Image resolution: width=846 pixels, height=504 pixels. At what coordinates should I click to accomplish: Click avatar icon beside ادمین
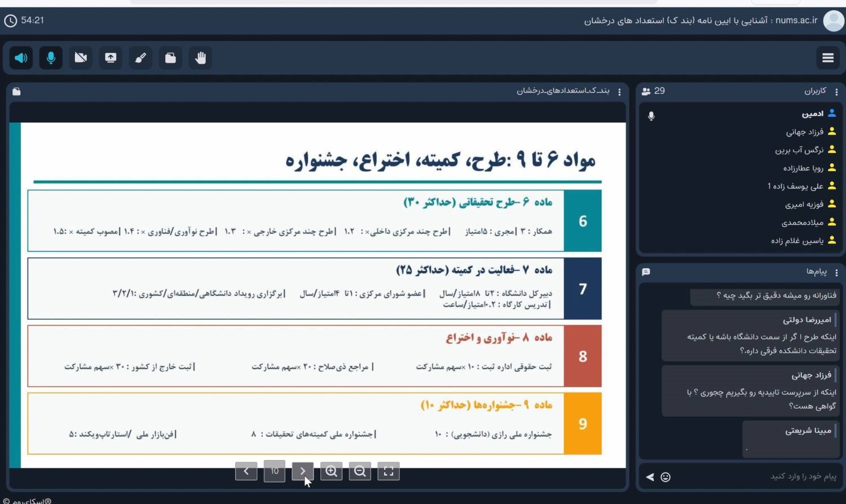[x=832, y=113]
